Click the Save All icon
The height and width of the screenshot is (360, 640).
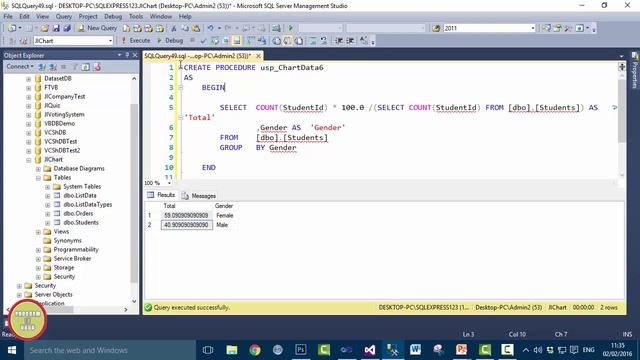(67, 28)
